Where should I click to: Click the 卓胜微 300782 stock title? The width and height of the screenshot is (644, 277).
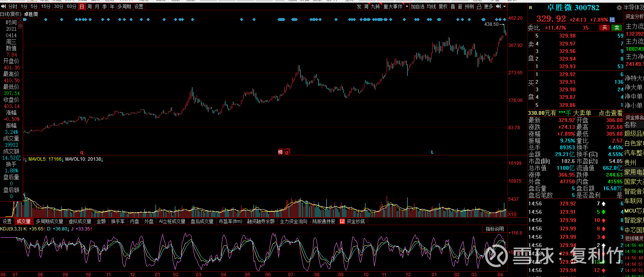(573, 8)
